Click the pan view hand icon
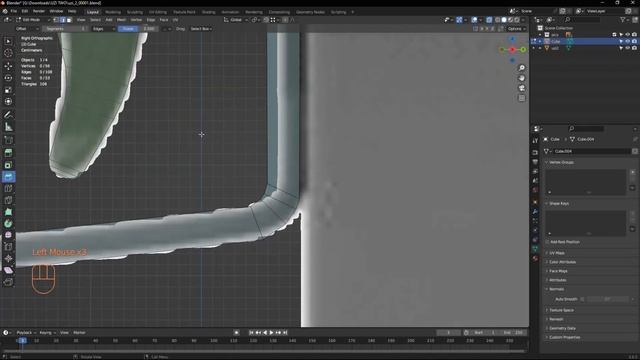This screenshot has width=640, height=360. tap(522, 78)
